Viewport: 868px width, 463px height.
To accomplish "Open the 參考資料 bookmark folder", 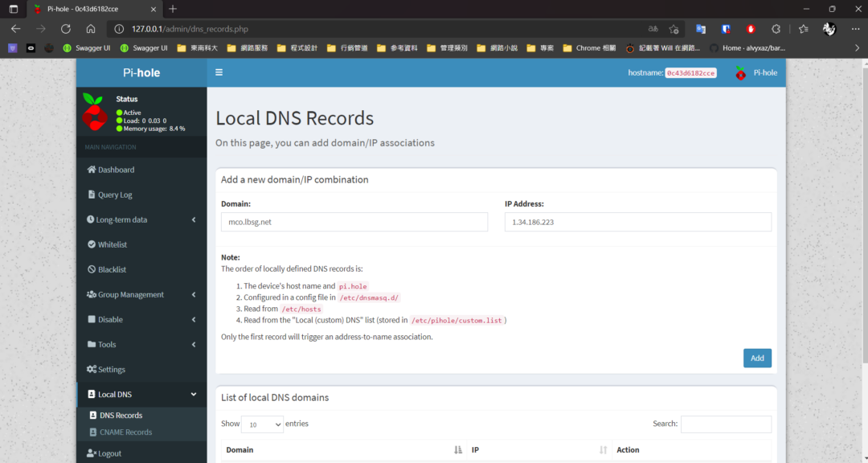I will click(397, 48).
